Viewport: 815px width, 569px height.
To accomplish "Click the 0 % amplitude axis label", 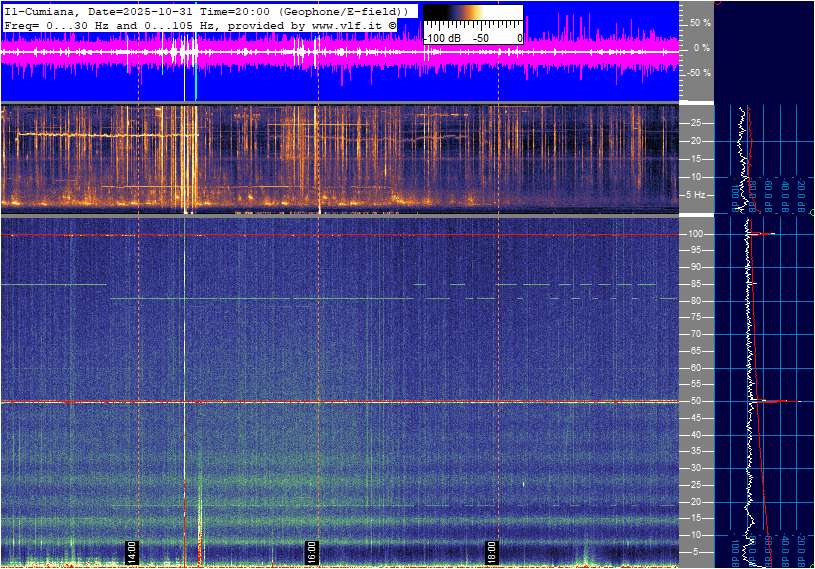I will tap(702, 47).
